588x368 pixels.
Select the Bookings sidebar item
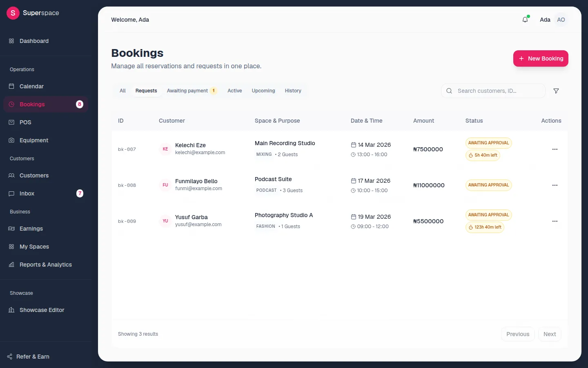click(46, 104)
